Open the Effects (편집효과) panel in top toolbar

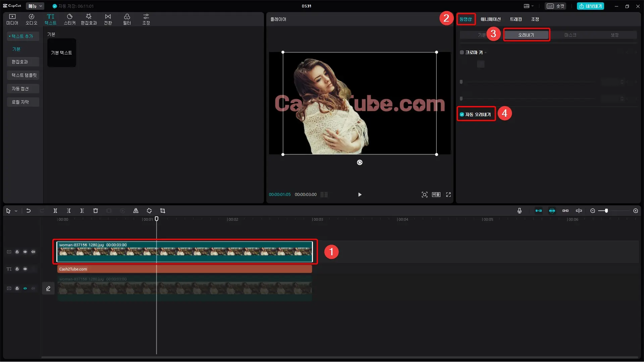(x=89, y=19)
